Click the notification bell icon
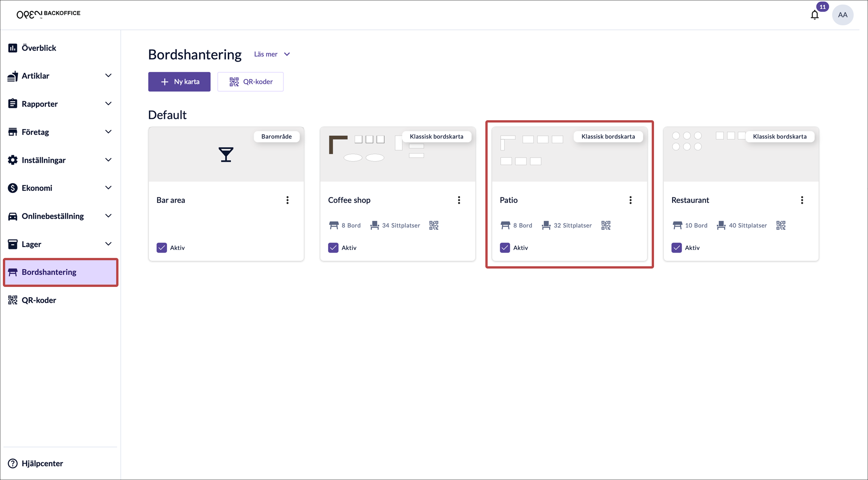This screenshot has height=480, width=868. tap(814, 15)
